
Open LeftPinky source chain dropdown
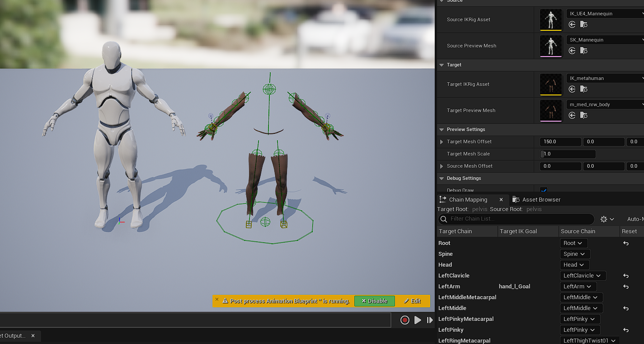[x=580, y=330]
